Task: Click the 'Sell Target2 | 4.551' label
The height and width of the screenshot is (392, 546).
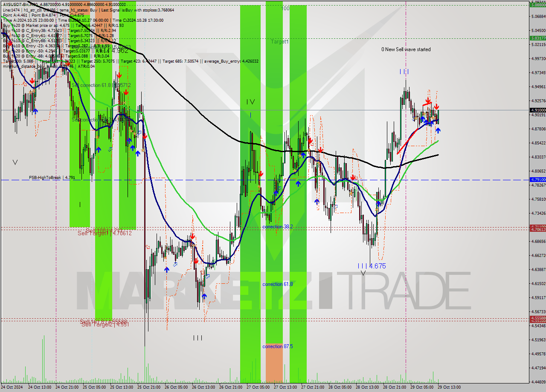Action: tap(105, 324)
